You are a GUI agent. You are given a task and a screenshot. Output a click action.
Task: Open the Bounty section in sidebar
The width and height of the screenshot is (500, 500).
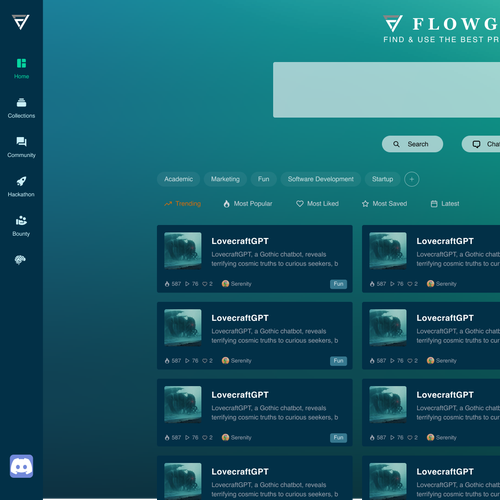(x=21, y=226)
